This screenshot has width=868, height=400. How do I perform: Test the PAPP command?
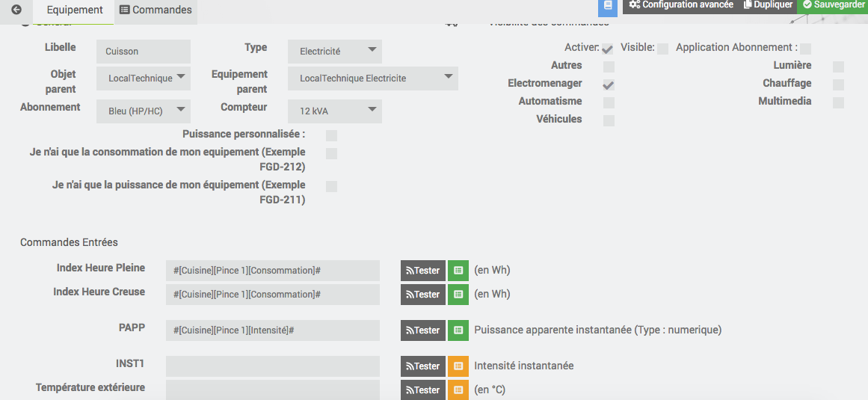point(423,330)
